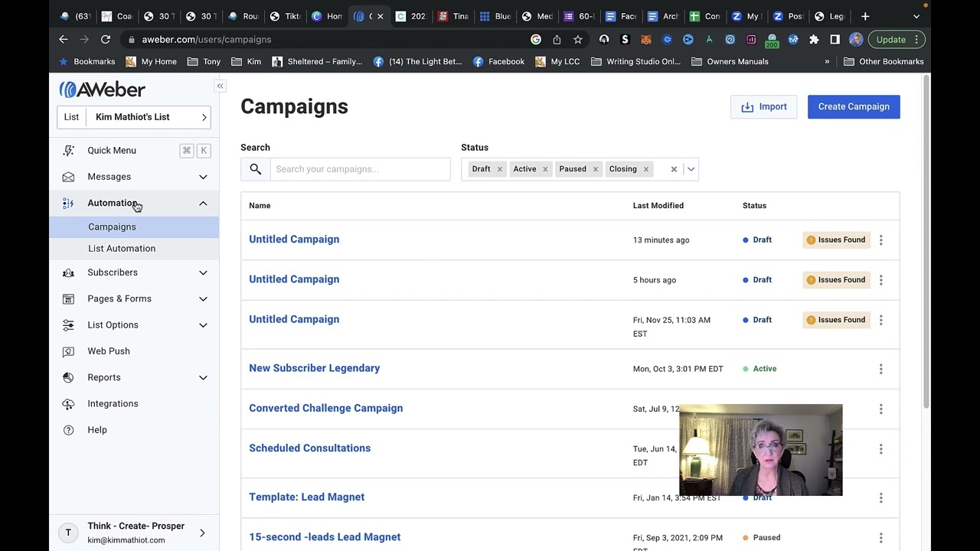Click the Chrome Update button
980x551 pixels.
click(x=897, y=39)
